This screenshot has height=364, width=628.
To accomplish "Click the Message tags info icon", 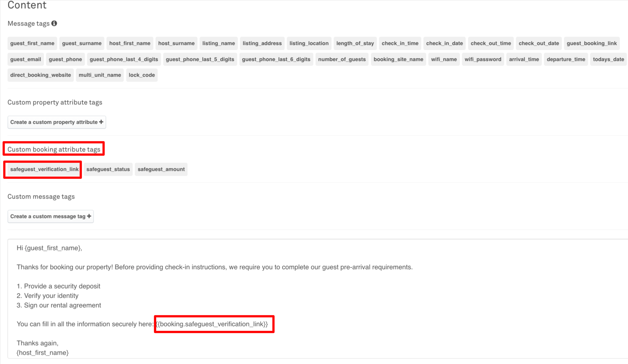I will 54,23.
